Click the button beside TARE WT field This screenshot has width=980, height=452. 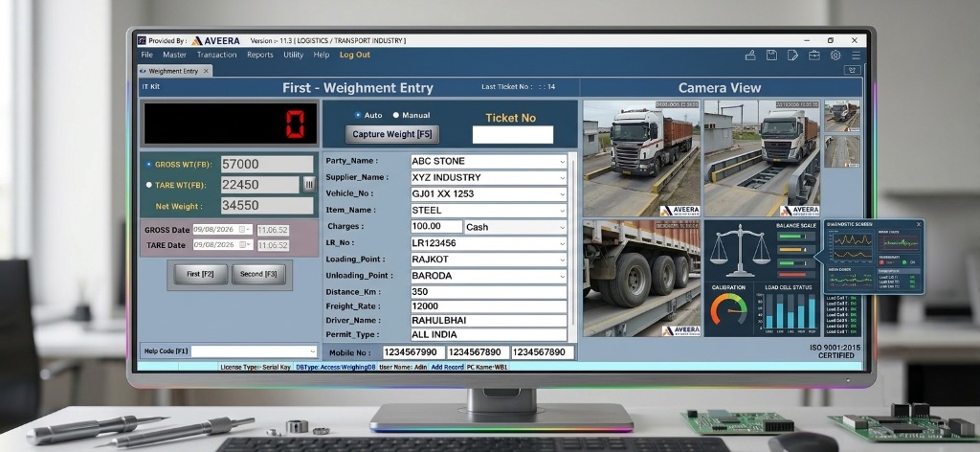click(x=309, y=185)
